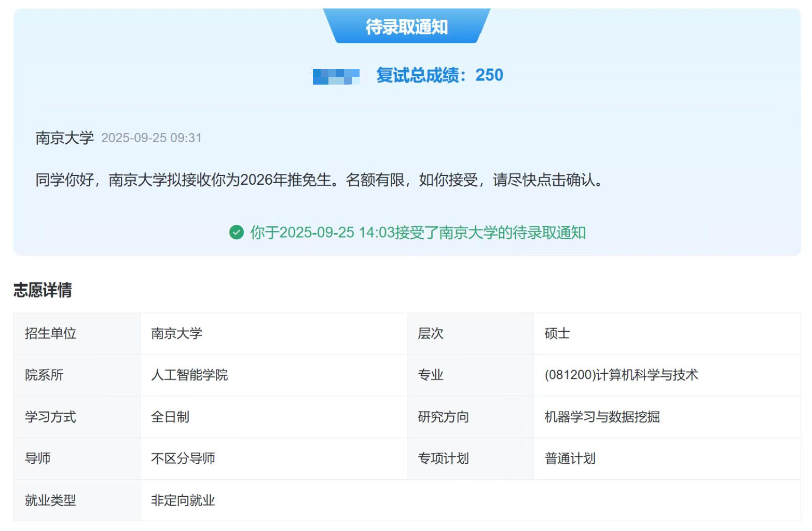Select the (081200)计算机科学与技术 major cell

pyautogui.click(x=621, y=375)
